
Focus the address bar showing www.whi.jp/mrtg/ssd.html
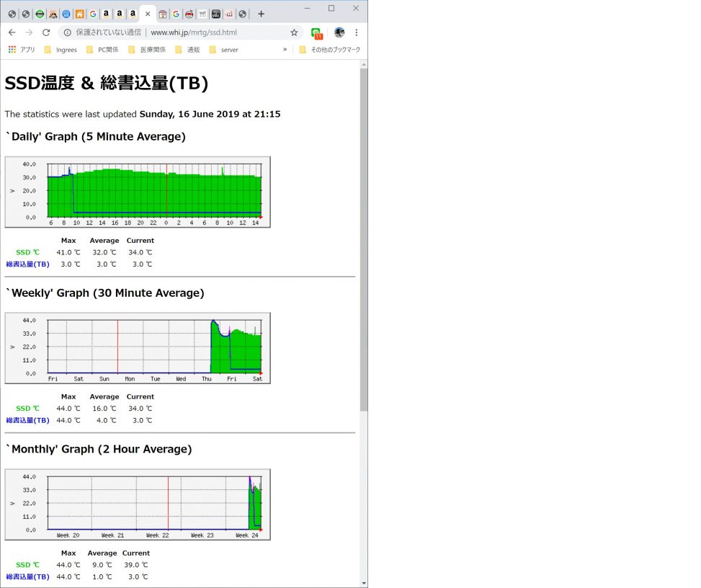tap(181, 32)
